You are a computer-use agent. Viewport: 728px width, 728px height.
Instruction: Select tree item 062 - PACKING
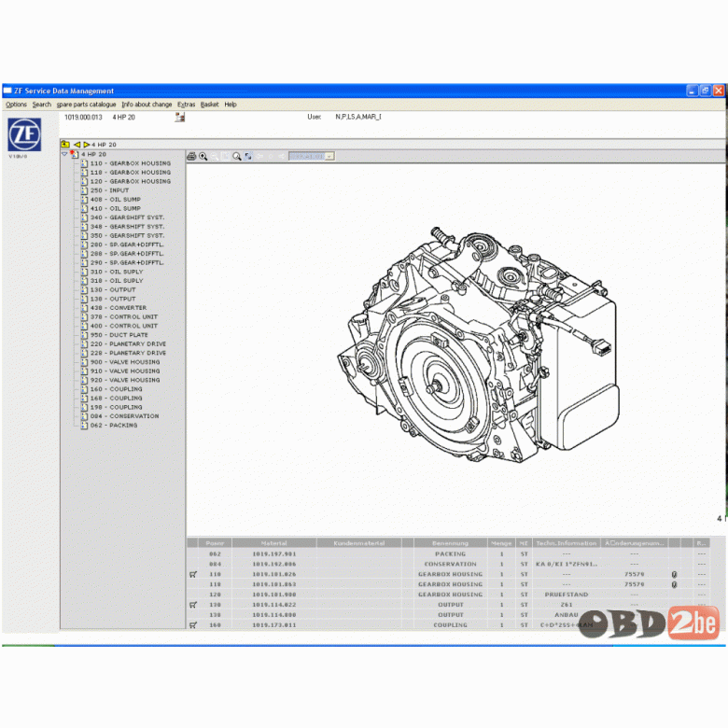(114, 426)
